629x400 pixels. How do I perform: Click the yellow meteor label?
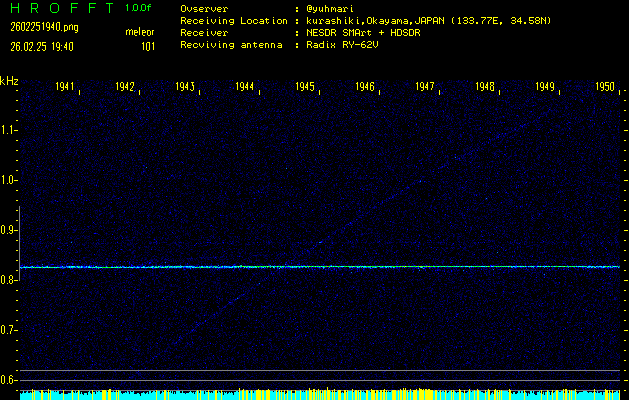140,31
